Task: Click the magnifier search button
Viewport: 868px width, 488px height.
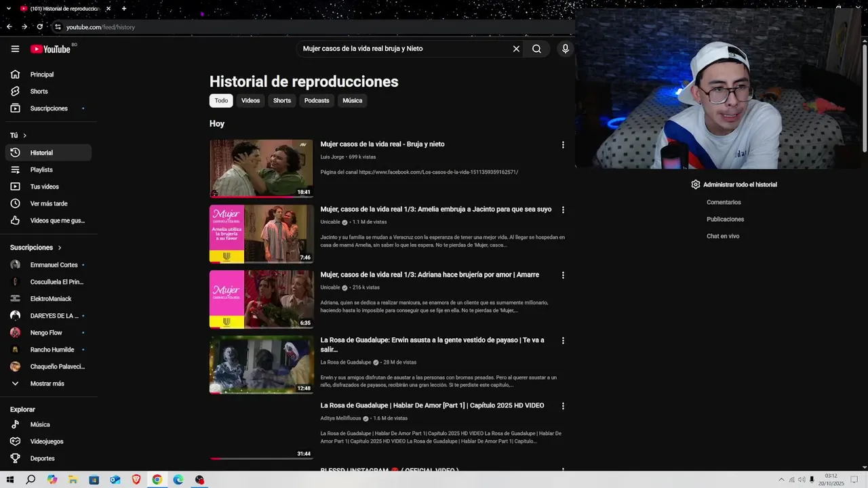Action: click(536, 49)
